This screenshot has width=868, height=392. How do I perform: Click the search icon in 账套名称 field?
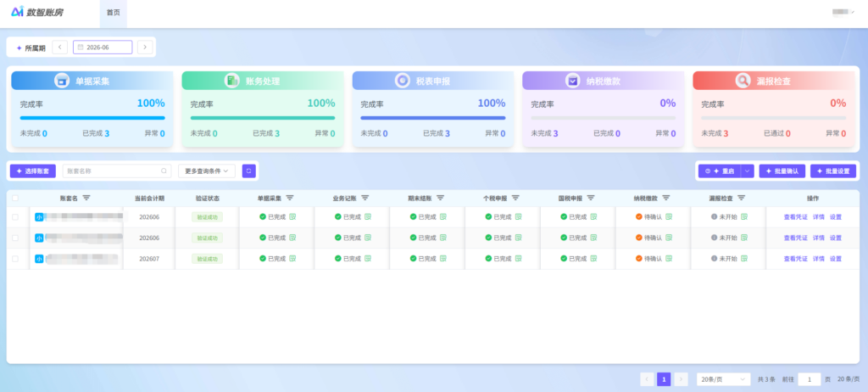pyautogui.click(x=164, y=171)
